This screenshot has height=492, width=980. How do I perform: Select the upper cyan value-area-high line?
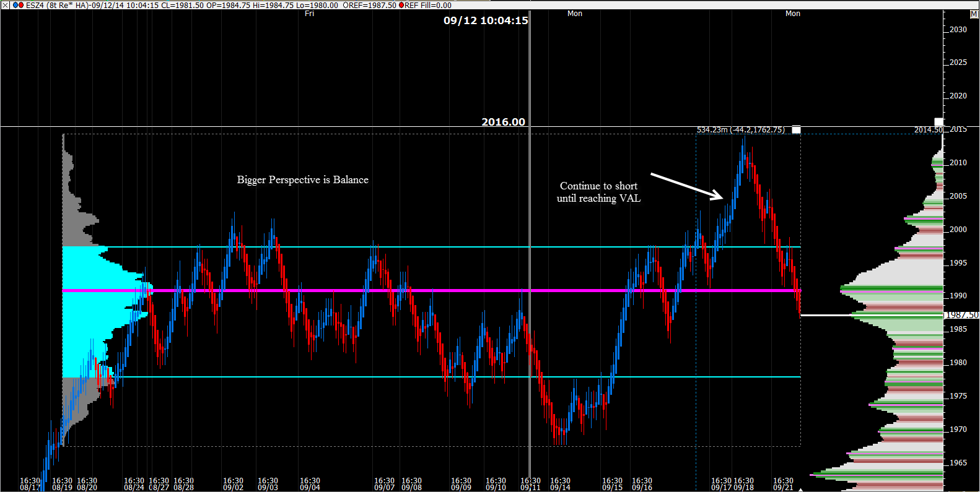431,247
